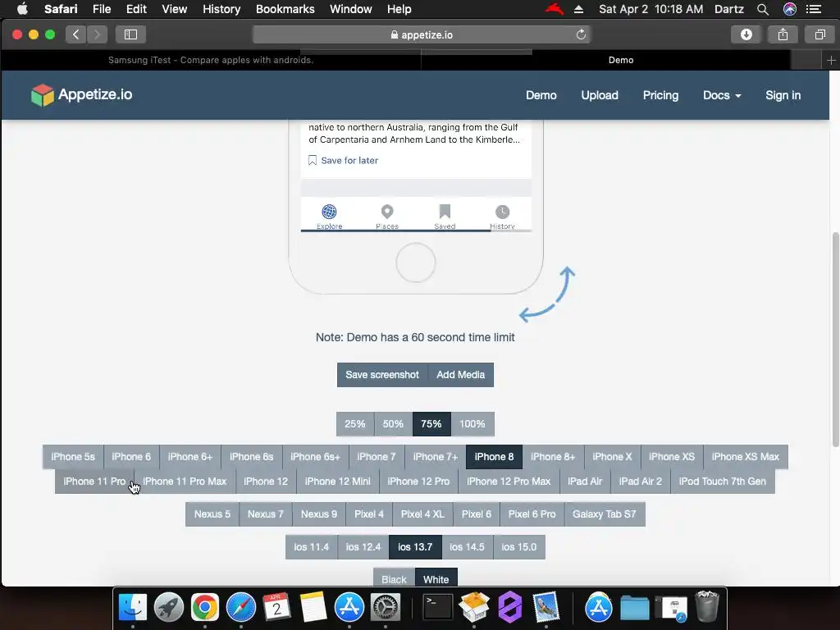Launch Chrome from the dock
The height and width of the screenshot is (630, 840).
click(204, 608)
